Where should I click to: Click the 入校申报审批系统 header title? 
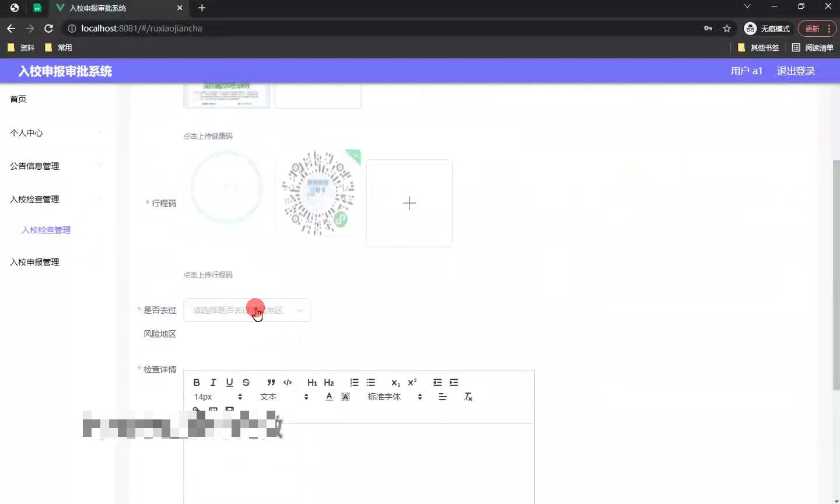65,71
